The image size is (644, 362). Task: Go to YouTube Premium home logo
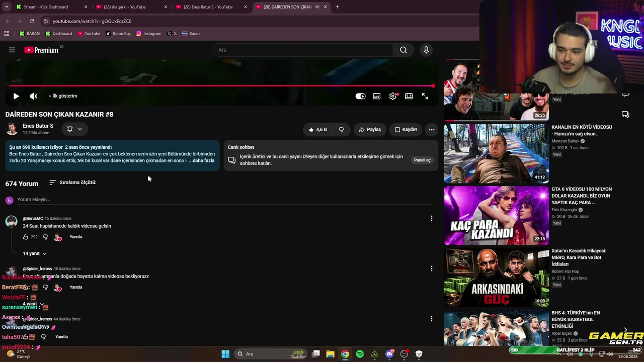click(x=41, y=50)
